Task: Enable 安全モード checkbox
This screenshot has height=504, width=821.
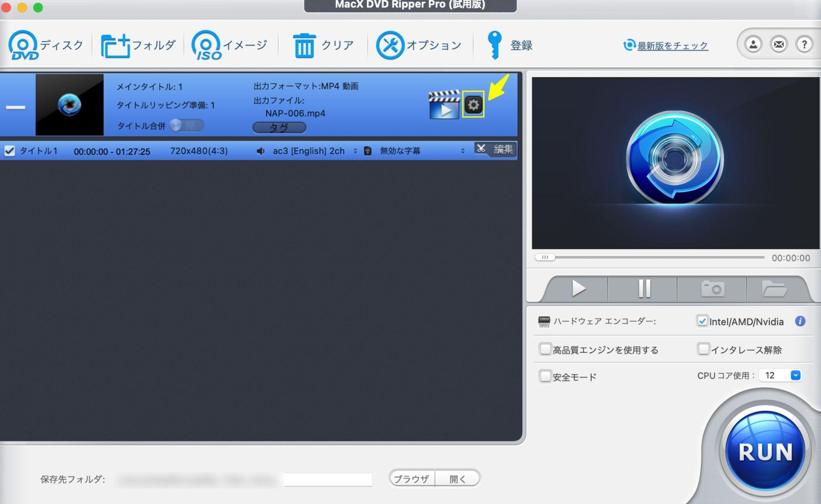Action: pos(545,376)
